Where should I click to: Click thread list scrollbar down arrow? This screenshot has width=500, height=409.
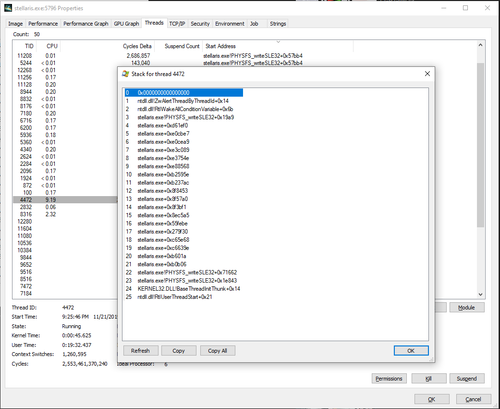pyautogui.click(x=480, y=294)
